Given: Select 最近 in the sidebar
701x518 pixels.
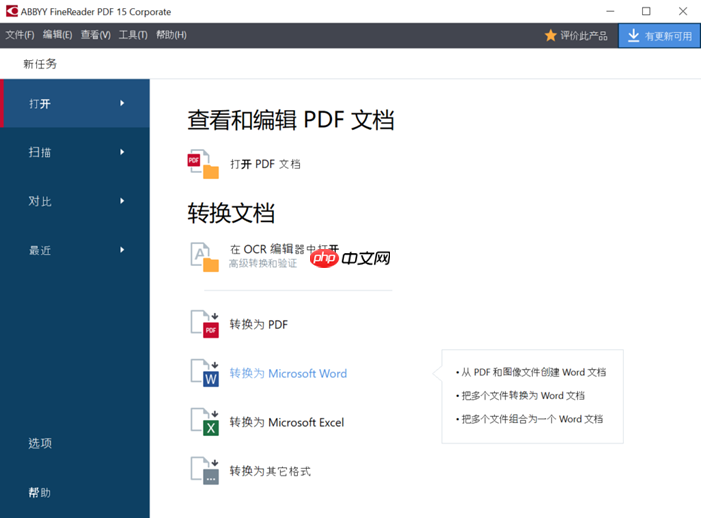Looking at the screenshot, I should [75, 250].
